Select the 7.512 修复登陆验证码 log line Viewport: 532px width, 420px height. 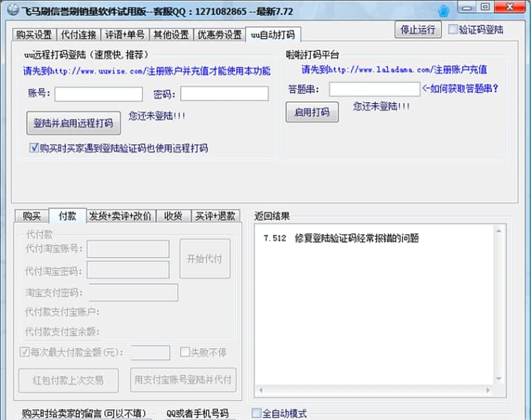(341, 238)
